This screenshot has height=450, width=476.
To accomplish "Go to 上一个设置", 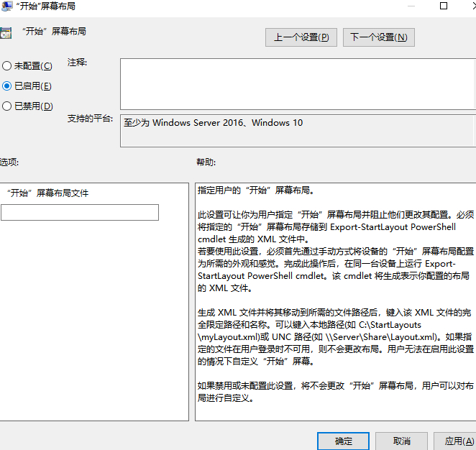I will tap(301, 37).
